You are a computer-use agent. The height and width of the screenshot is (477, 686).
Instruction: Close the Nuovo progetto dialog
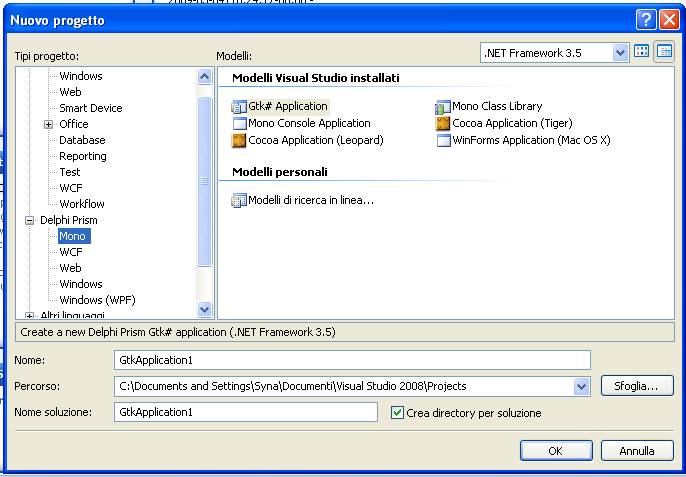pos(669,20)
